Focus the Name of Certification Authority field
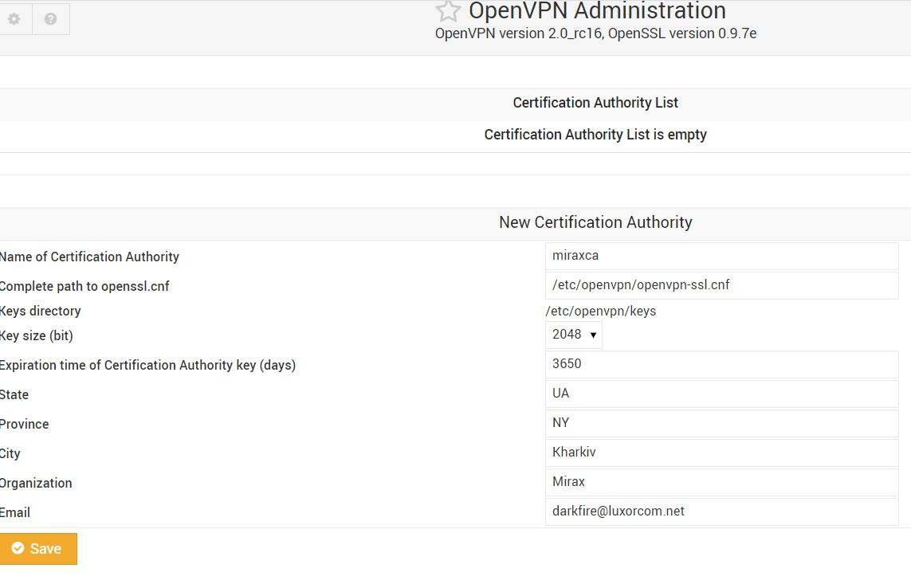The width and height of the screenshot is (911, 588). click(x=721, y=256)
